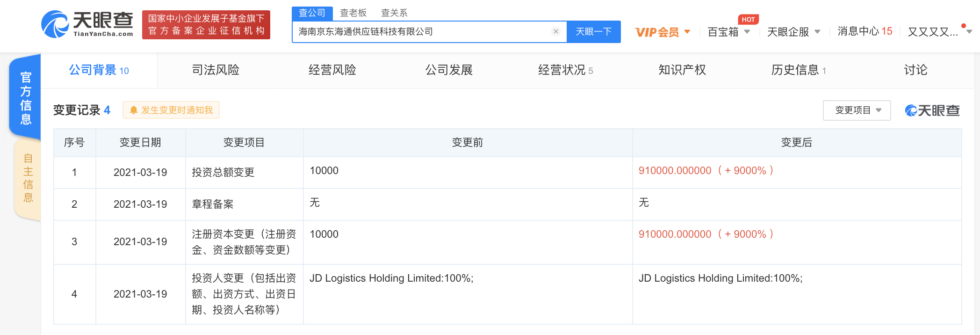The width and height of the screenshot is (980, 335).
Task: Click the 变更项目 column header
Action: [x=244, y=143]
